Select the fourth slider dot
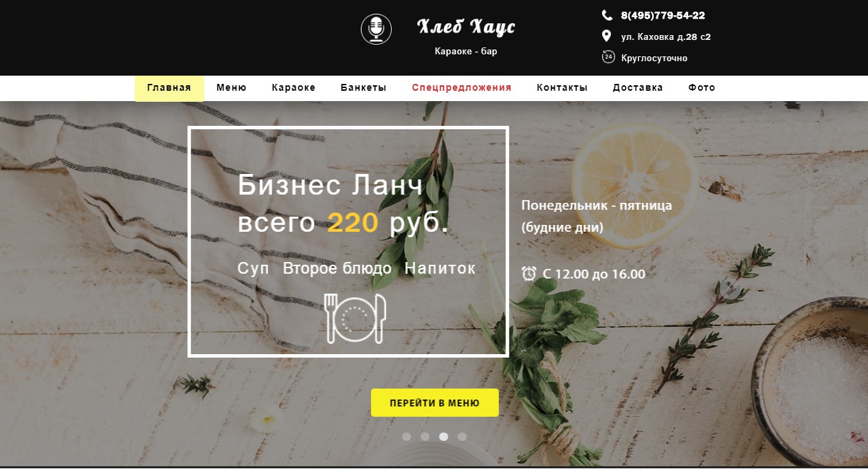The width and height of the screenshot is (868, 469). coord(463,436)
